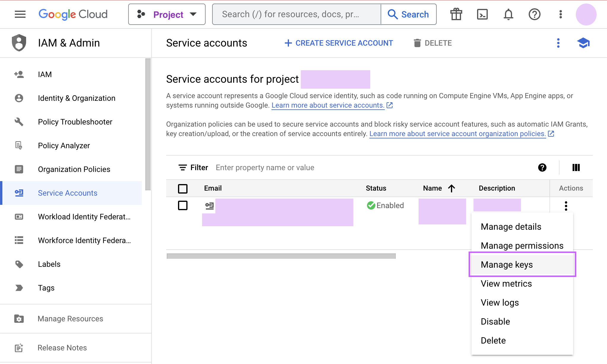Screen dimensions: 607x364
Task: Open the Policy Analyzer sidebar icon
Action: pos(19,145)
